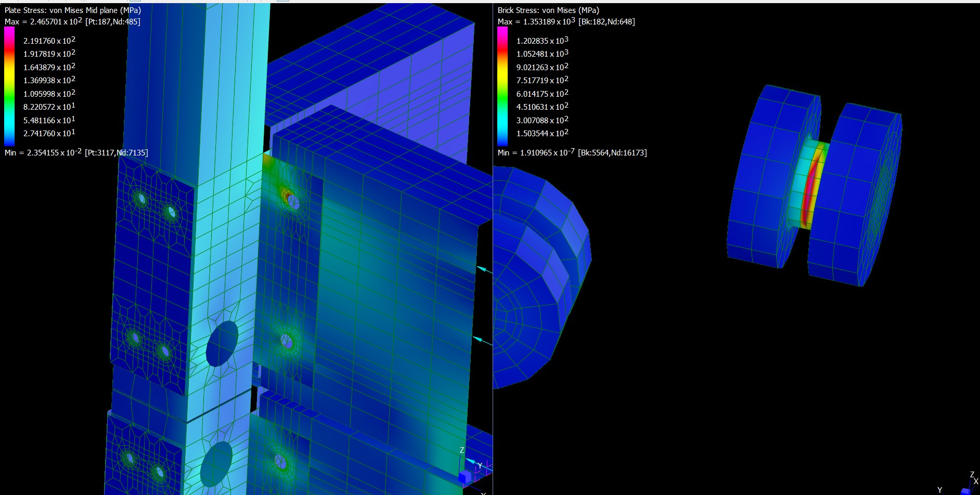980x495 pixels.
Task: Pick the red high-stress bolt hole on plate
Action: click(289, 198)
